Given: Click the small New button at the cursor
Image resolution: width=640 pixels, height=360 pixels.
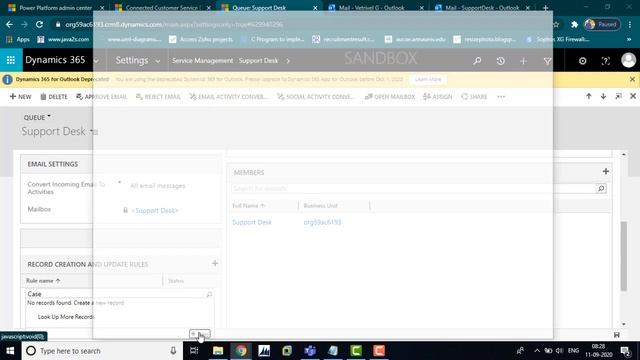Looking at the screenshot, I should pos(200,334).
